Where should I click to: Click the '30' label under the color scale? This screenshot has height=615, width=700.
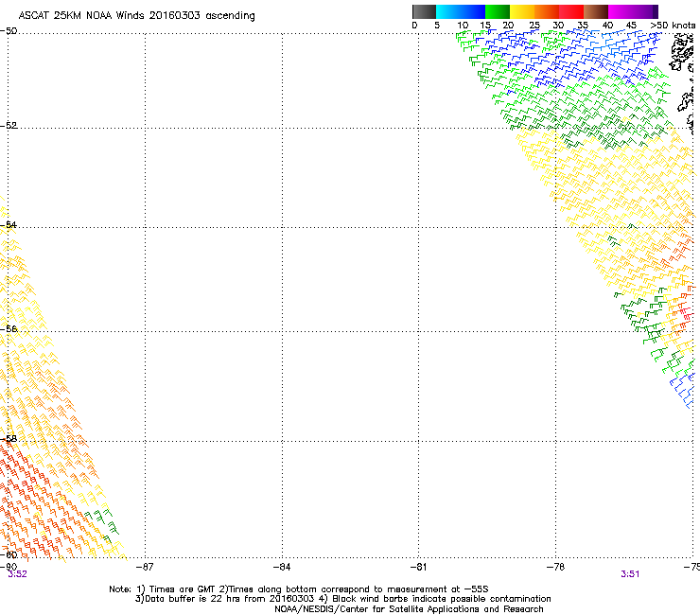558,25
